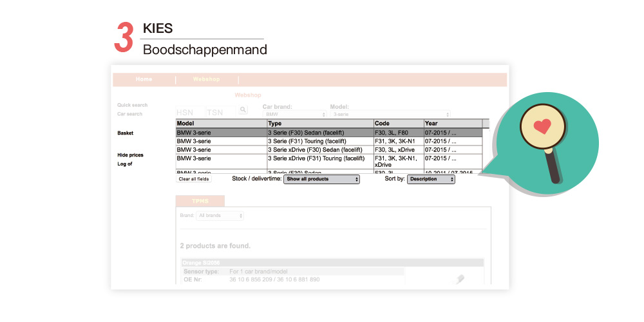644x322 pixels.
Task: Click the Model column header
Action: pyautogui.click(x=222, y=124)
